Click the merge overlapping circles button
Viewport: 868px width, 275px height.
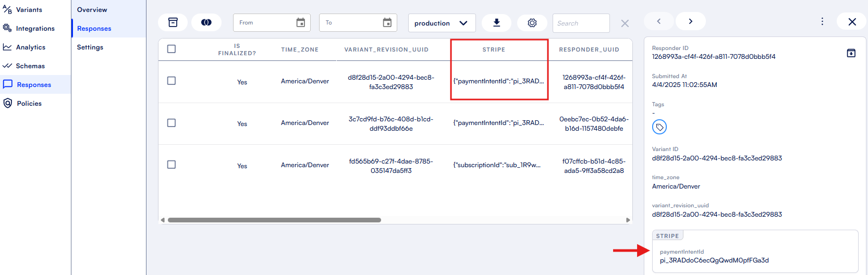[206, 22]
